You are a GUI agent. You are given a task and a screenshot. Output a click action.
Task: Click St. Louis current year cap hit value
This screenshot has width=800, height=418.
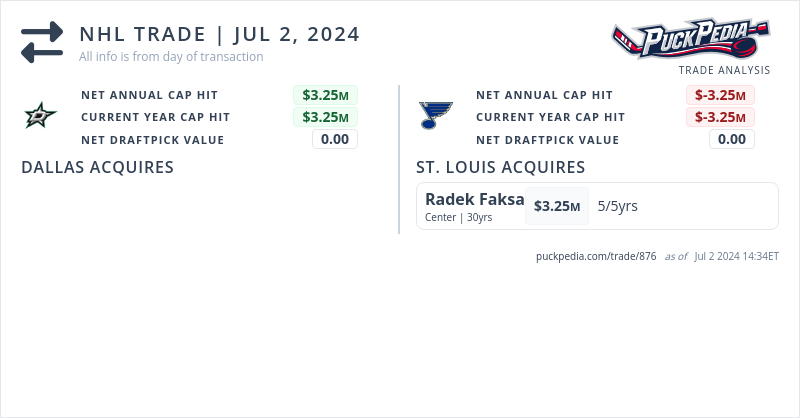click(720, 117)
